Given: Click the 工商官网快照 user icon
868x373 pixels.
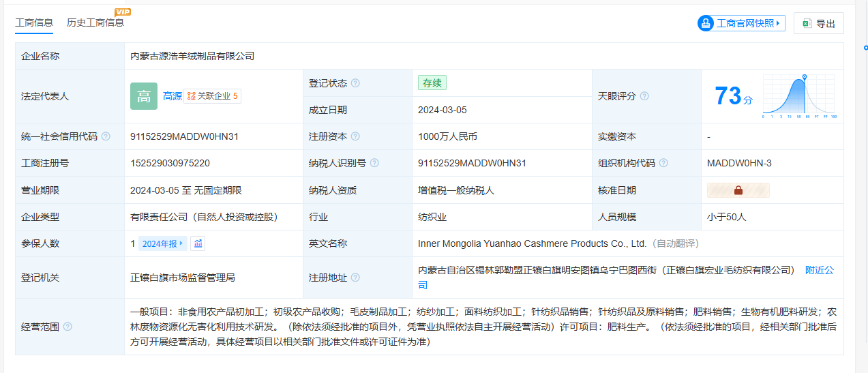Looking at the screenshot, I should [x=705, y=23].
